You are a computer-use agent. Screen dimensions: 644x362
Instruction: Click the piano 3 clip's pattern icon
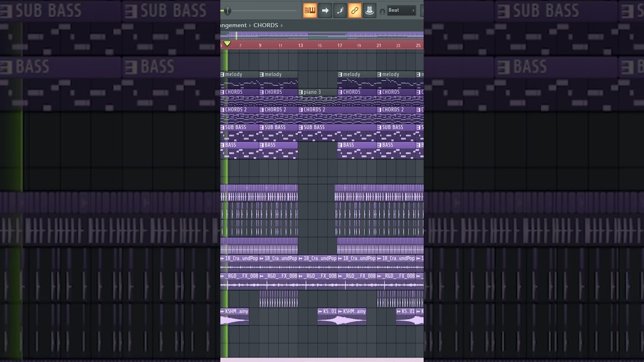click(301, 93)
